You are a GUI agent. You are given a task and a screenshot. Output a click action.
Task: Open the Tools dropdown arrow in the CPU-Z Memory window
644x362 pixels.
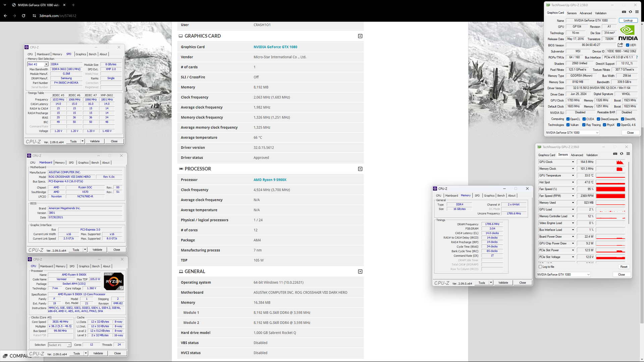tap(491, 283)
